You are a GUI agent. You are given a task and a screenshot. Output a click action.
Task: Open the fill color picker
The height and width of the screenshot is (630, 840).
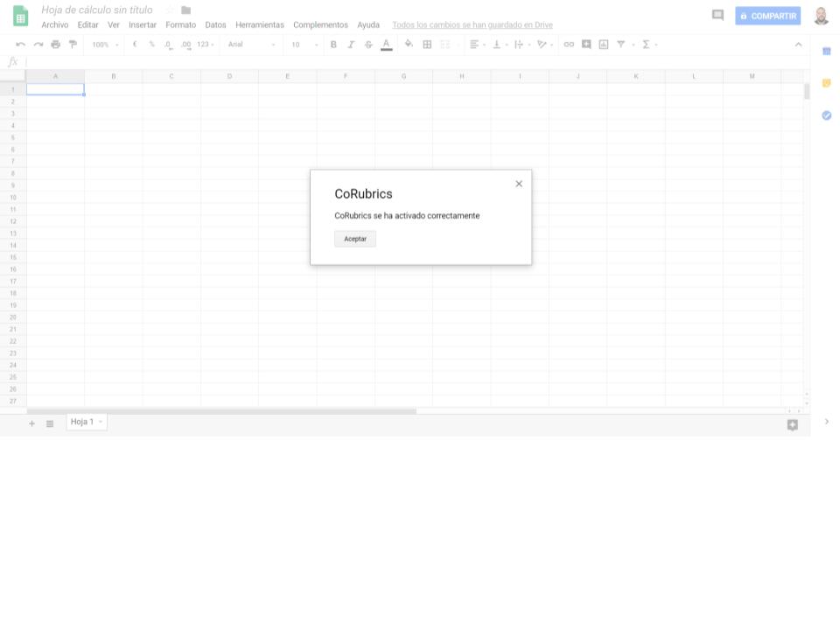click(409, 45)
